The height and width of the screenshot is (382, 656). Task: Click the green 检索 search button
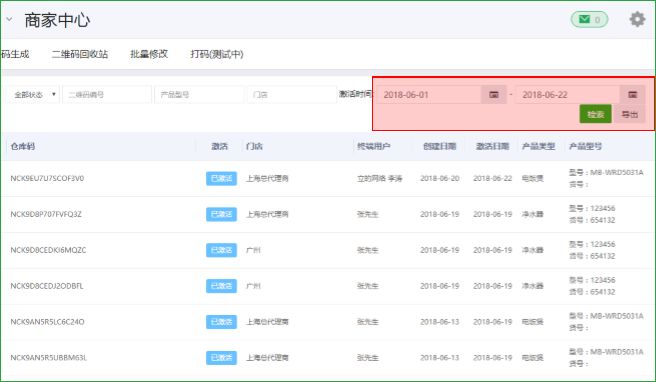pos(595,114)
